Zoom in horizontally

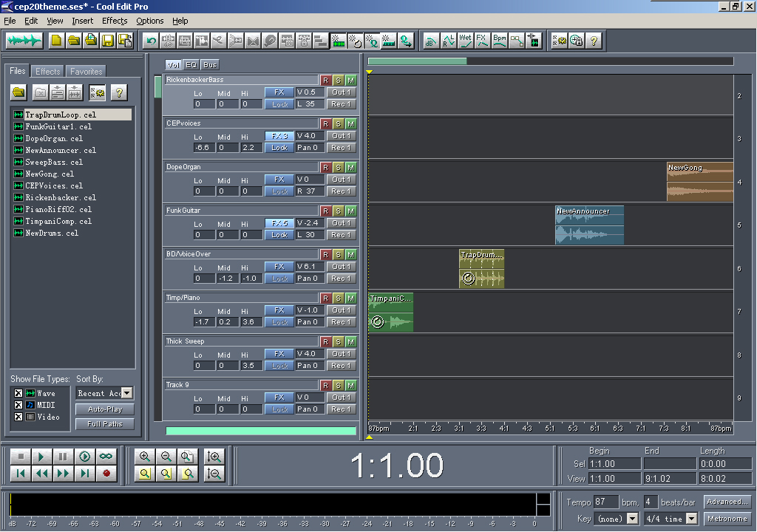[x=144, y=456]
